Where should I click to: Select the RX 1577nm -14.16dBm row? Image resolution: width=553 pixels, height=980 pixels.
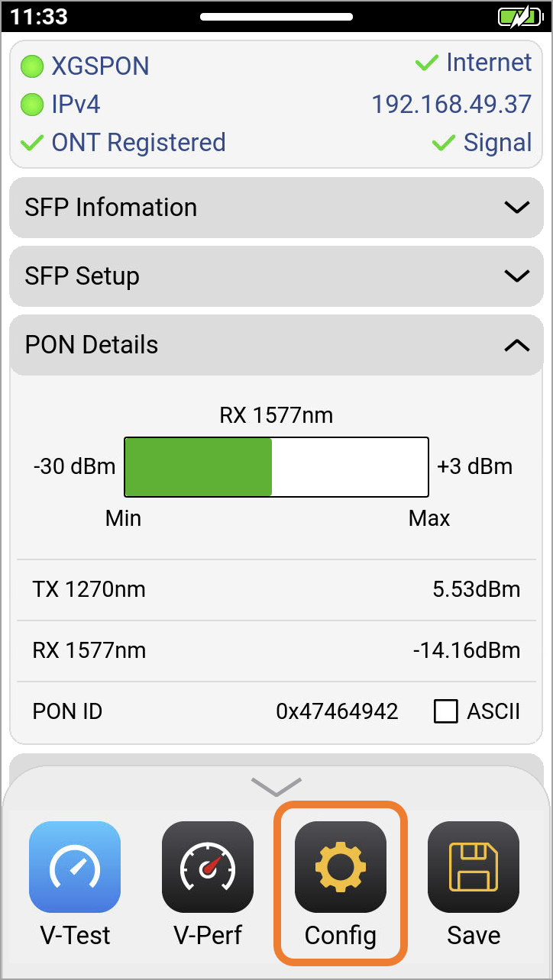click(x=276, y=651)
